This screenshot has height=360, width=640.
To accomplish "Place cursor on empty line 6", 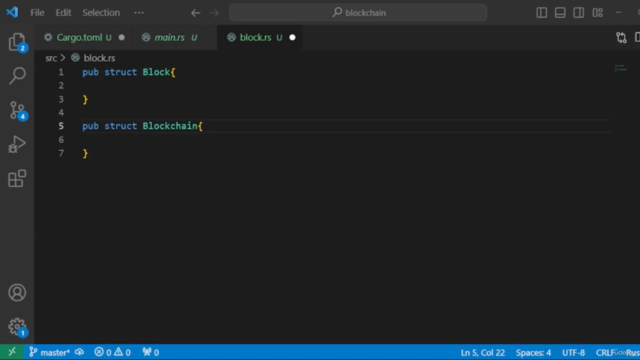I will pos(346,140).
